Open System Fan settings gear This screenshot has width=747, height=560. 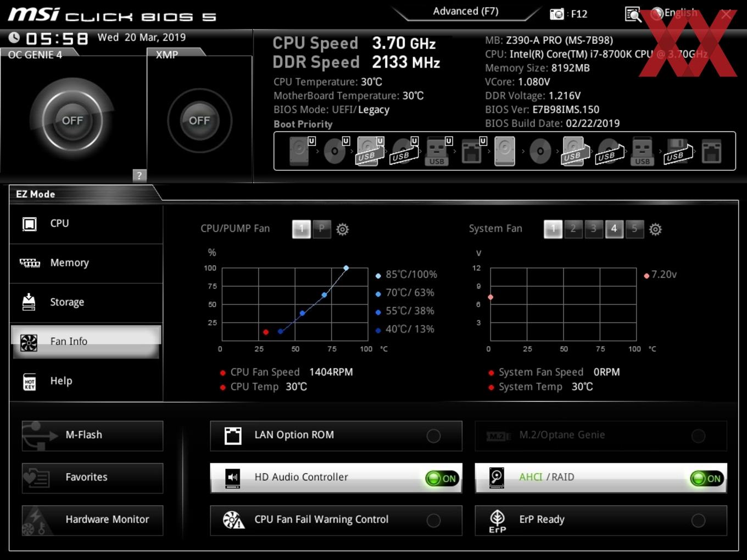point(655,229)
